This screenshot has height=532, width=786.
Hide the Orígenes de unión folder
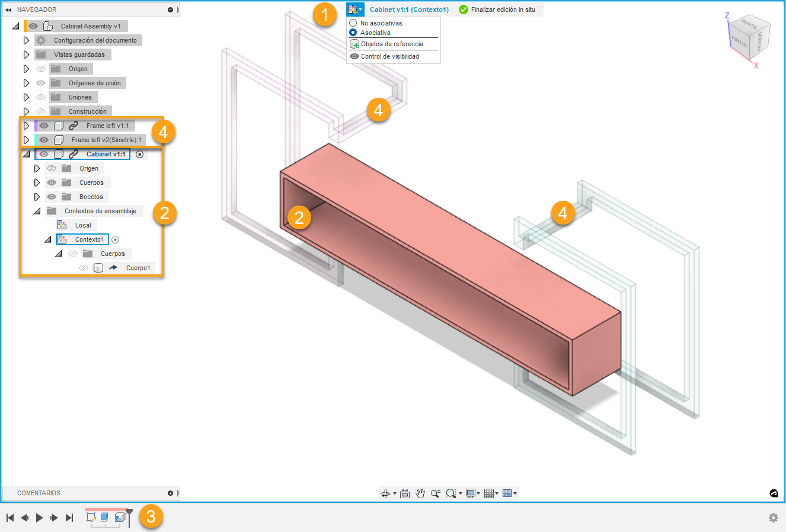tap(41, 83)
